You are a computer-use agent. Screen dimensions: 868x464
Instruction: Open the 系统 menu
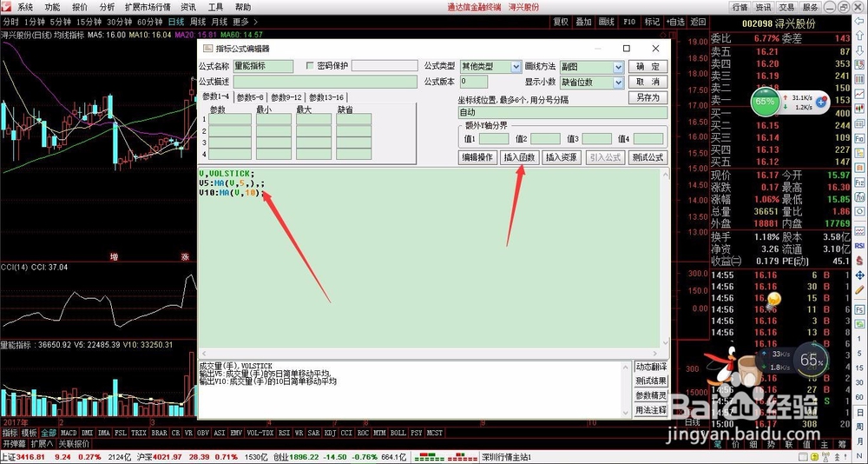[x=25, y=7]
